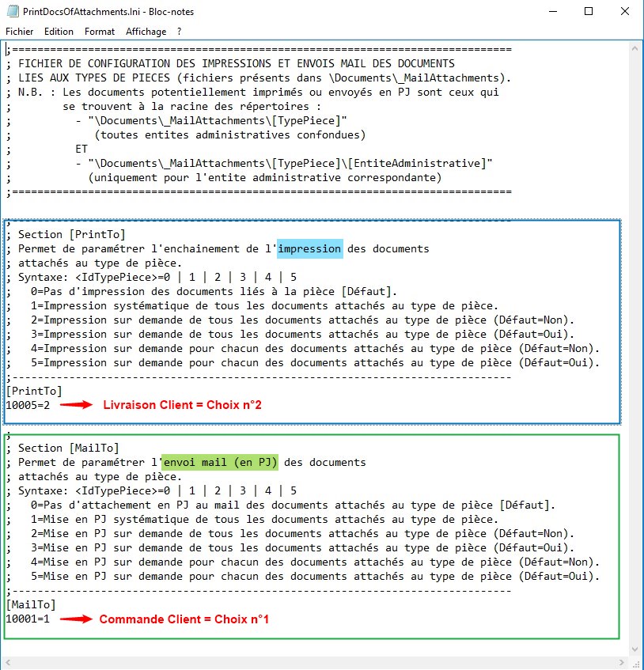Image resolution: width=644 pixels, height=670 pixels.
Task: Click on the "10001=1" setting line
Action: [x=28, y=619]
